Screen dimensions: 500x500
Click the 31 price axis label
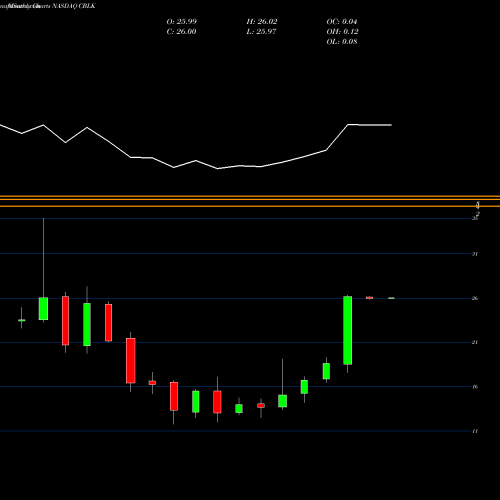475,254
